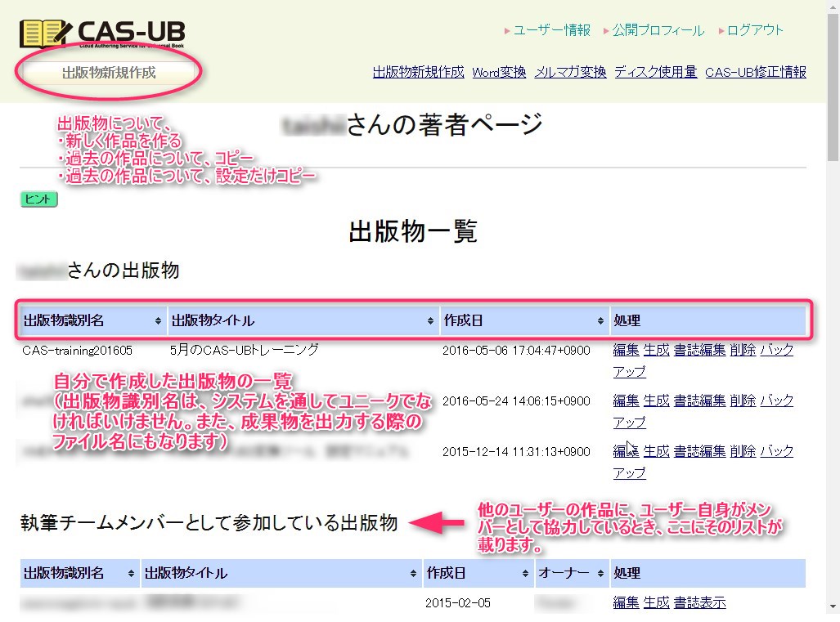The width and height of the screenshot is (840, 622).
Task: Click the CAS-training201605 identifier cell
Action: [77, 351]
